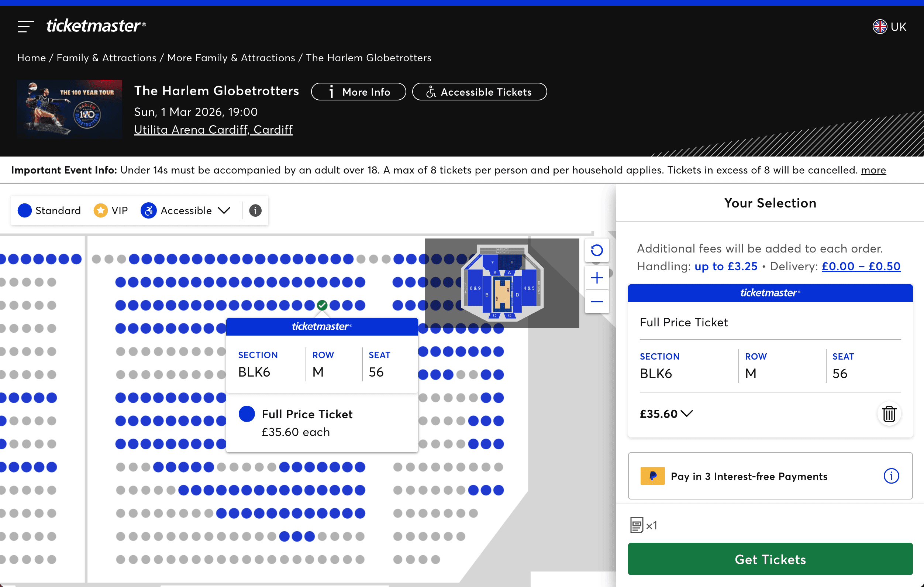Screen dimensions: 924x587
Task: Click the reset map view icon
Action: click(596, 250)
